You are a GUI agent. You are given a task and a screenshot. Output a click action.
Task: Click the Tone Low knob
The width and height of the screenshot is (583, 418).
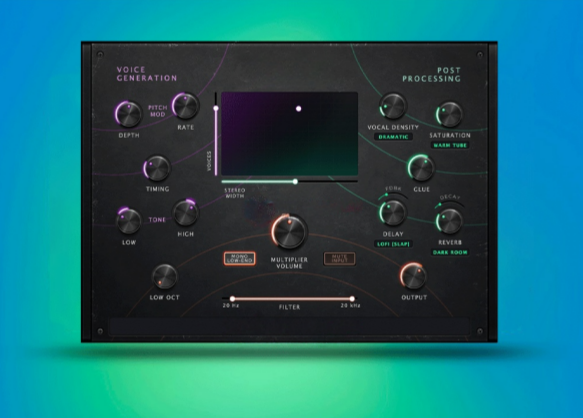tap(129, 222)
